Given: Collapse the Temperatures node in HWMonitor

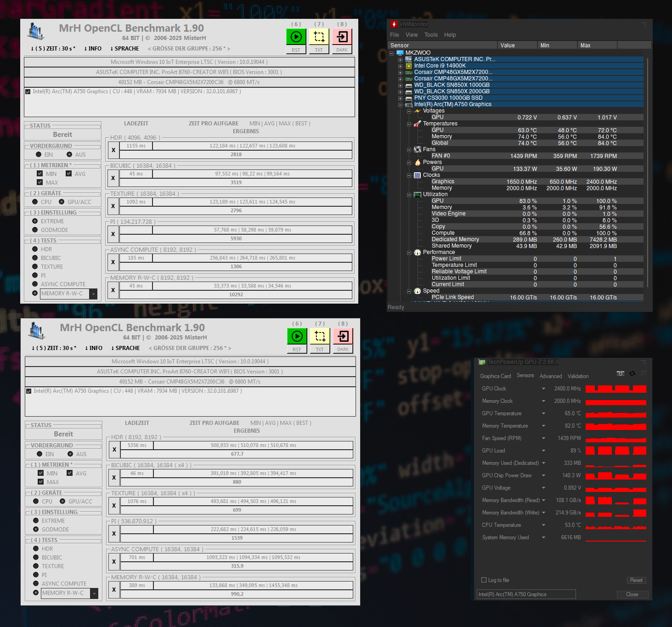Looking at the screenshot, I should click(409, 124).
